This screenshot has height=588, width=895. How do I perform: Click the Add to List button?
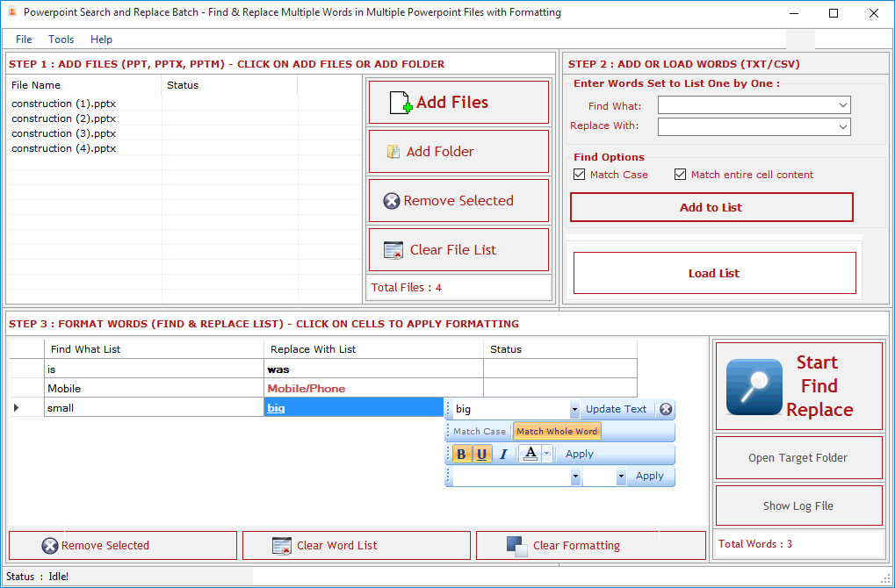711,208
